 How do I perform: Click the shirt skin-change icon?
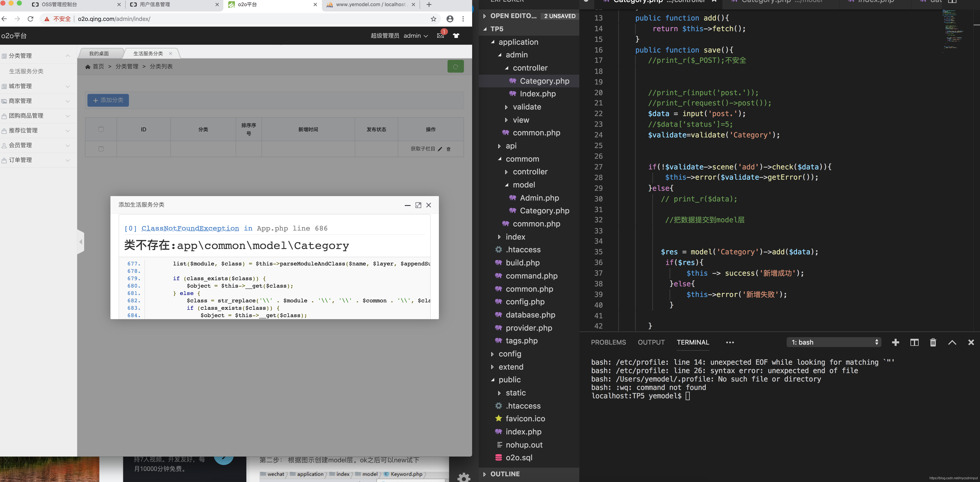coord(456,36)
